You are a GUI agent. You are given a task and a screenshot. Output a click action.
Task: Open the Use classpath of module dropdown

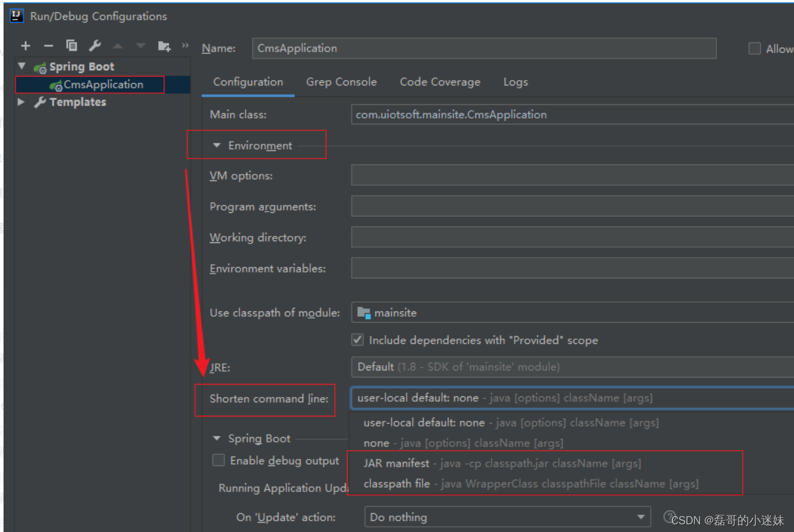pos(572,313)
